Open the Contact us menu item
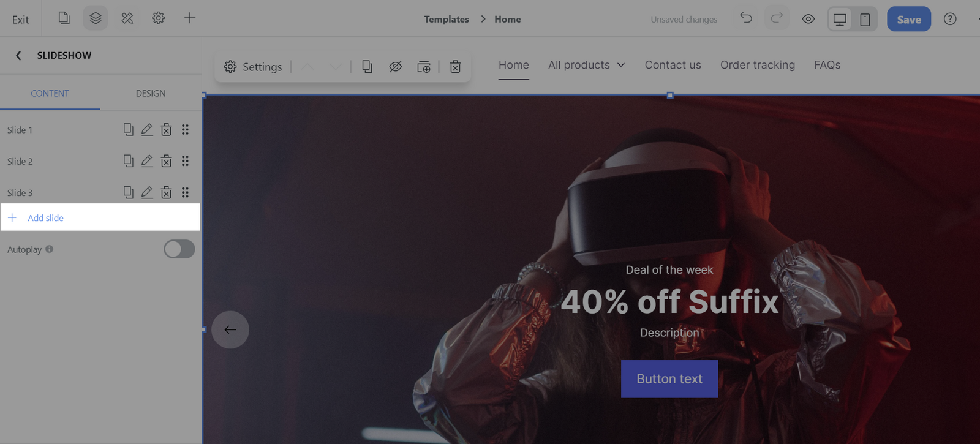The image size is (980, 444). tap(673, 65)
